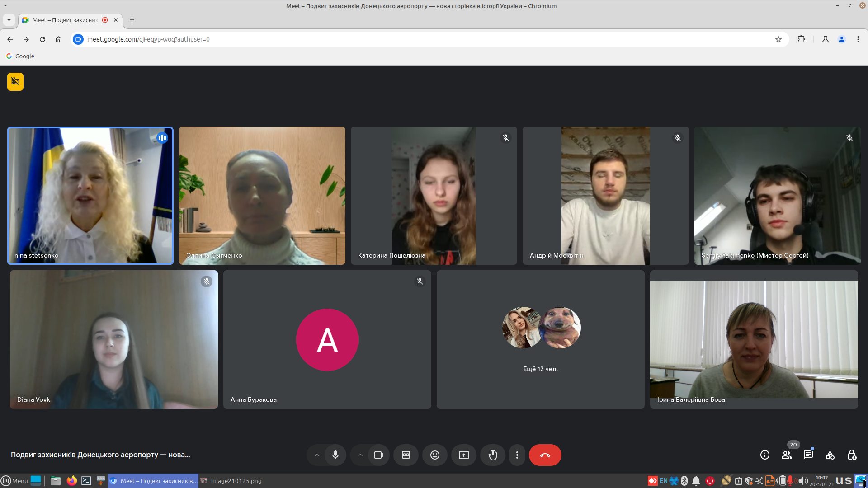This screenshot has width=868, height=488.
Task: Click the red Leave call button
Action: [545, 455]
